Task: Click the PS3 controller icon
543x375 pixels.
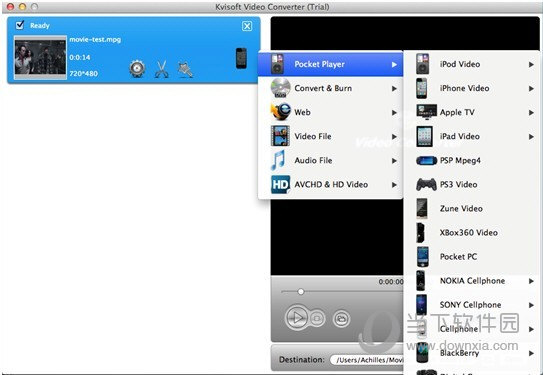Action: 426,184
